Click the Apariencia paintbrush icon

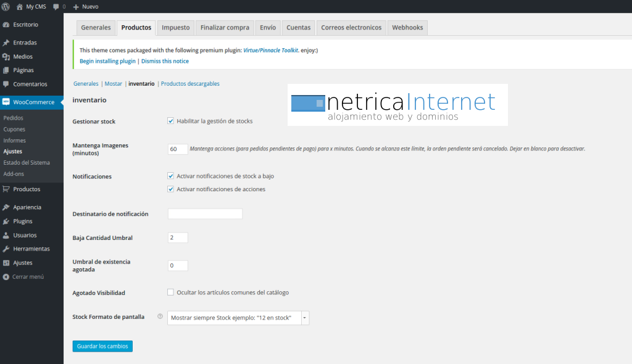tap(6, 207)
